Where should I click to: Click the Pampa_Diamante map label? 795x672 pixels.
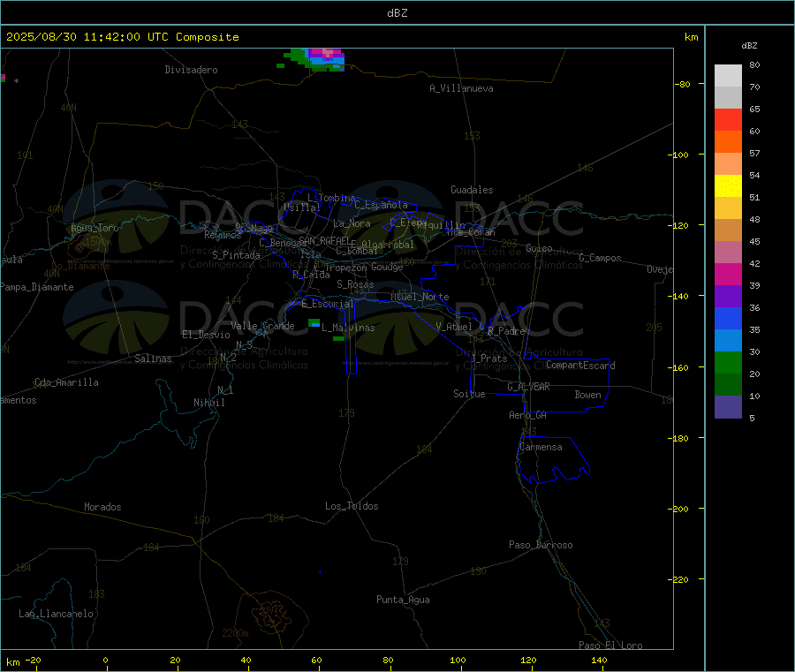pyautogui.click(x=37, y=287)
